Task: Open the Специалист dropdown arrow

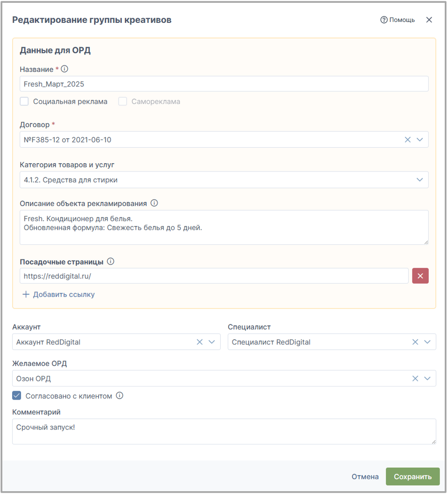Action: pos(427,342)
